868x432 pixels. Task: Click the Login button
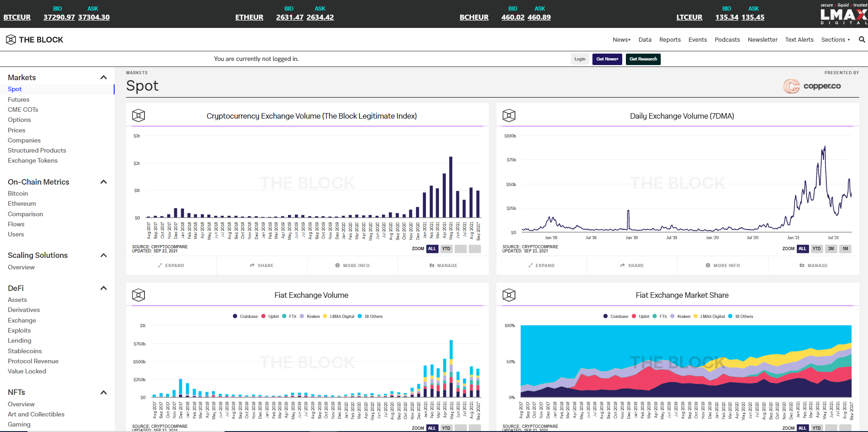pyautogui.click(x=580, y=59)
